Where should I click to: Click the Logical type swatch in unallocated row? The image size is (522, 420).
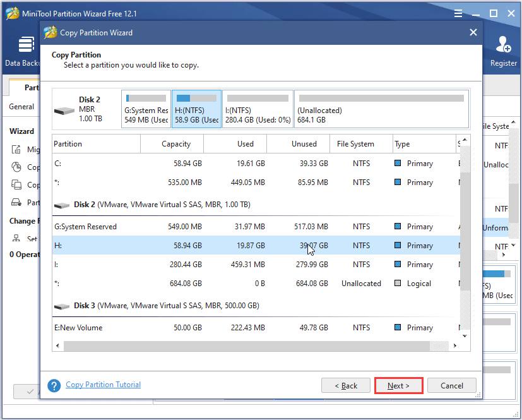click(398, 283)
